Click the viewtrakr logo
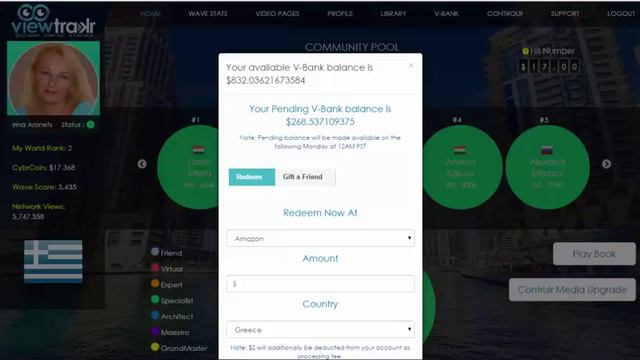 [53, 21]
